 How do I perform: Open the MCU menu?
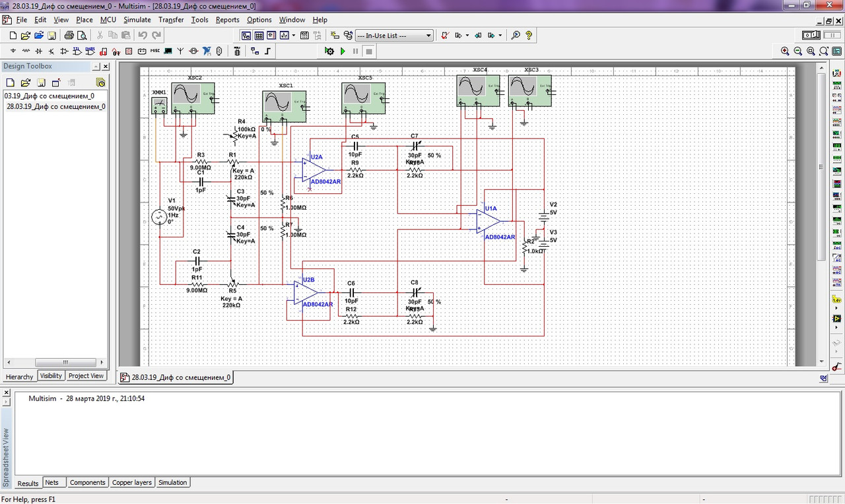(108, 20)
